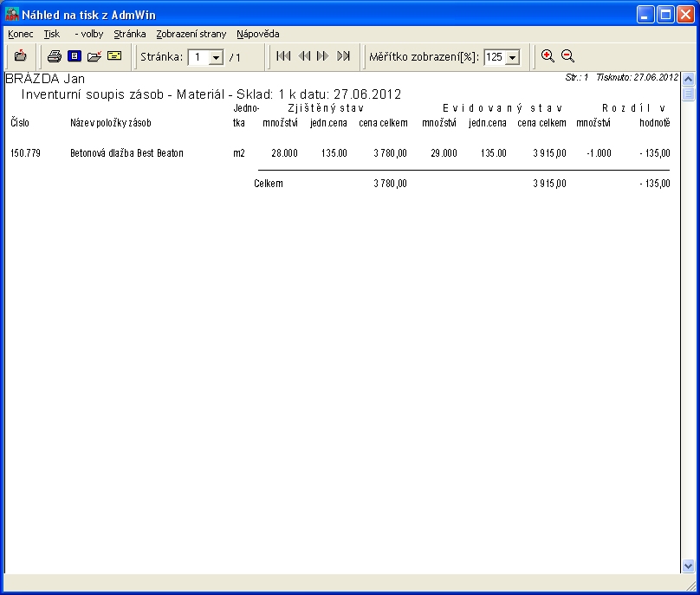The width and height of the screenshot is (700, 595).
Task: Go to the next page
Action: [323, 56]
